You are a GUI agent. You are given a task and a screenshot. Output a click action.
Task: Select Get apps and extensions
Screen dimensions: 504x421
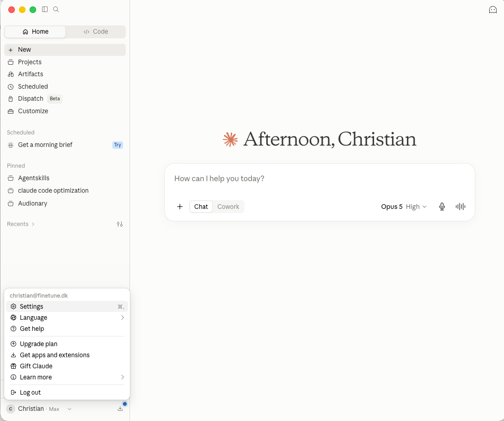click(67, 355)
